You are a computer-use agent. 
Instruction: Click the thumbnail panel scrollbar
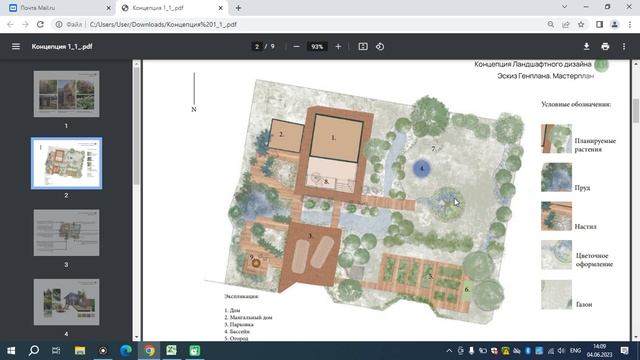coord(136,127)
